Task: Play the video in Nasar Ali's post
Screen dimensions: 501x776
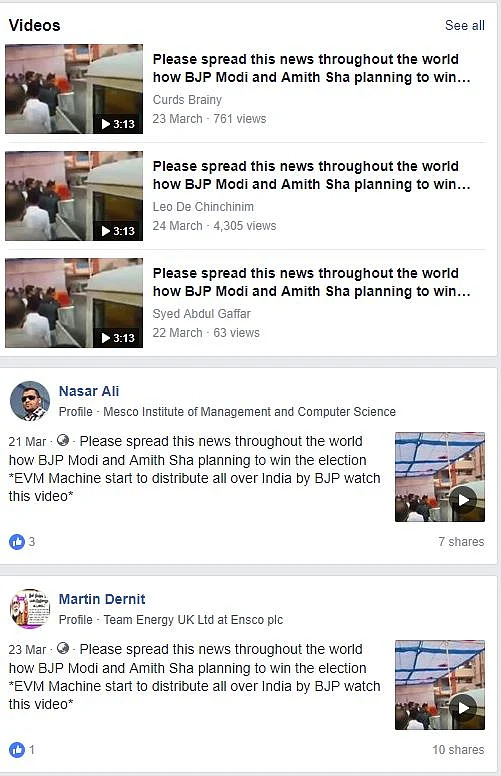Action: coord(440,477)
